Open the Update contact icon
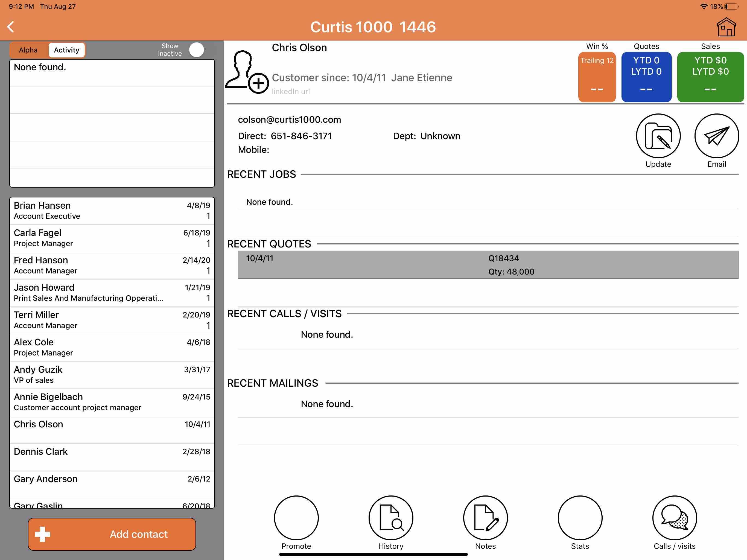This screenshot has width=747, height=560. tap(658, 136)
